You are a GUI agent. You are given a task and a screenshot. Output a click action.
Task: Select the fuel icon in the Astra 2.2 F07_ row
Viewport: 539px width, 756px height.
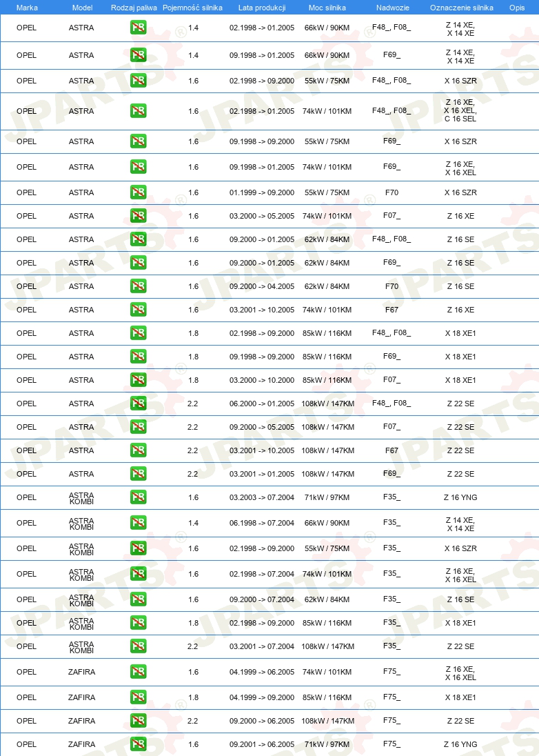139,427
